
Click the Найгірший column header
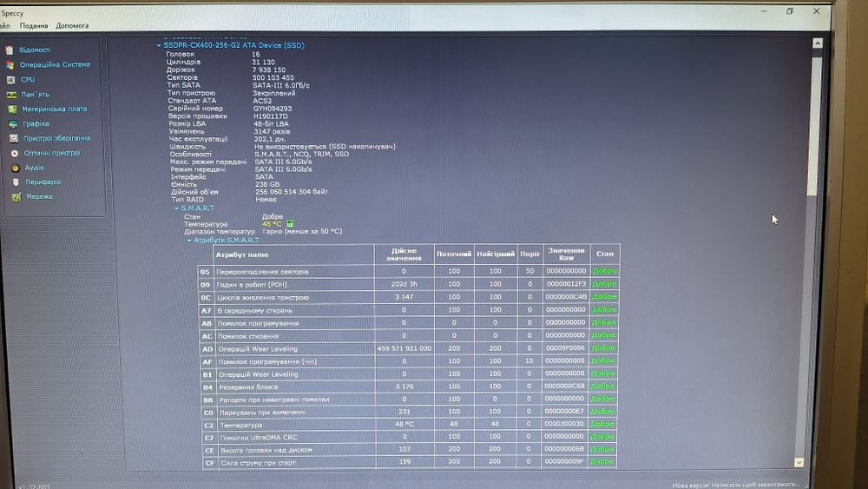tap(496, 254)
